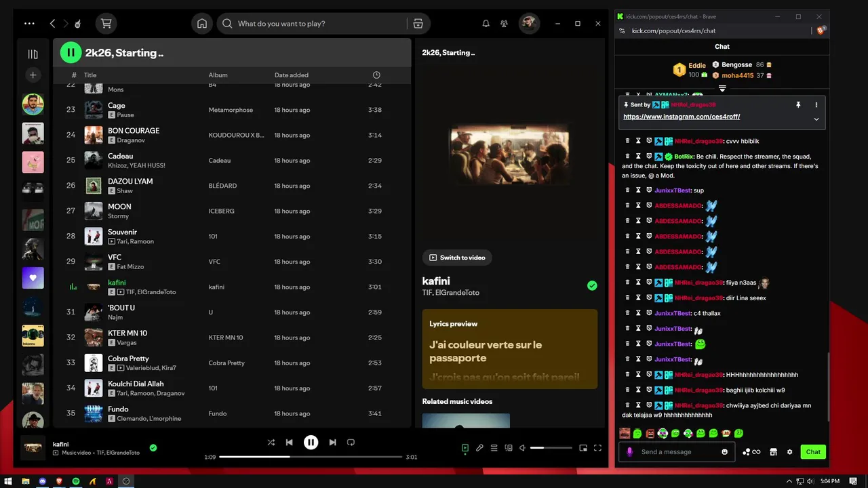The image size is (868, 488).
Task: Open Liked Songs heart playlist
Action: 33,278
